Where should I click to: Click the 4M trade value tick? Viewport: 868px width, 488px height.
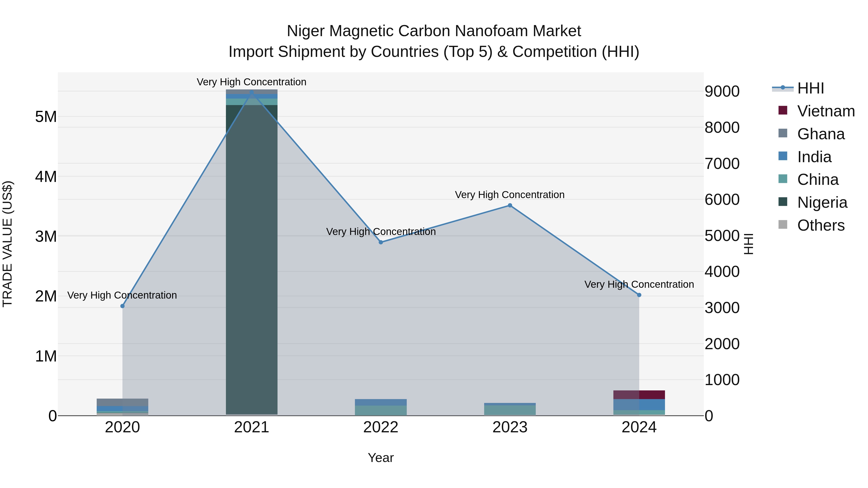click(46, 177)
